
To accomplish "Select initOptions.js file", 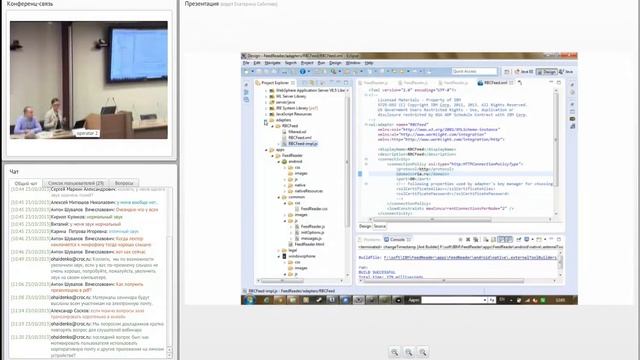I will tap(312, 233).
